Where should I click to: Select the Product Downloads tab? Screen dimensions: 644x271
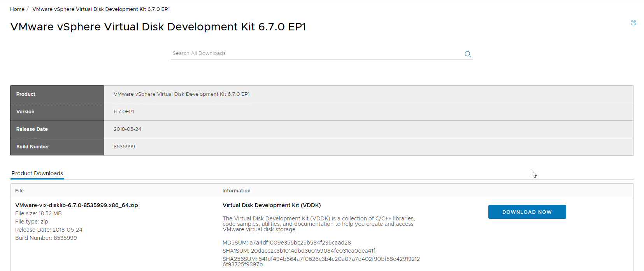click(37, 173)
